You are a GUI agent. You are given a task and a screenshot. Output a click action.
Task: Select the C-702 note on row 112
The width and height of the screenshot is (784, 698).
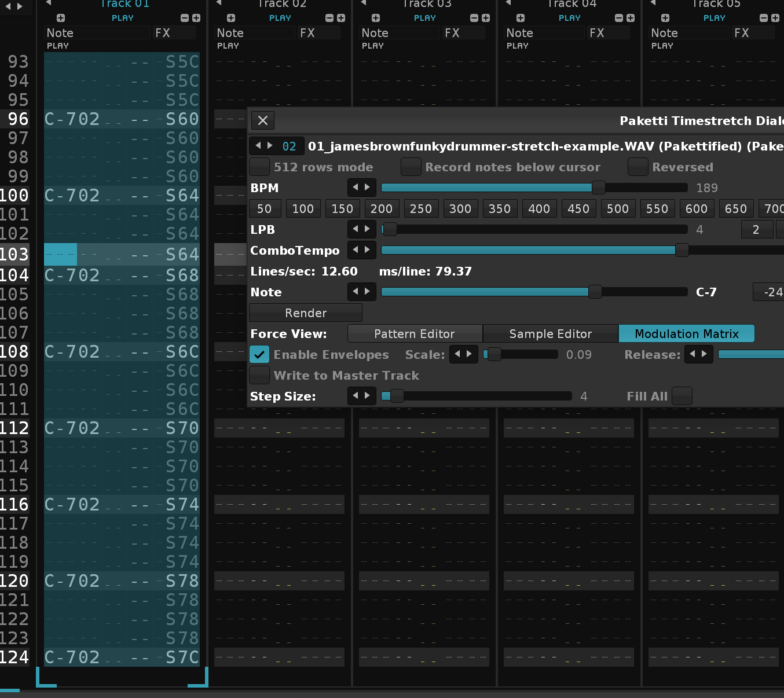point(72,428)
